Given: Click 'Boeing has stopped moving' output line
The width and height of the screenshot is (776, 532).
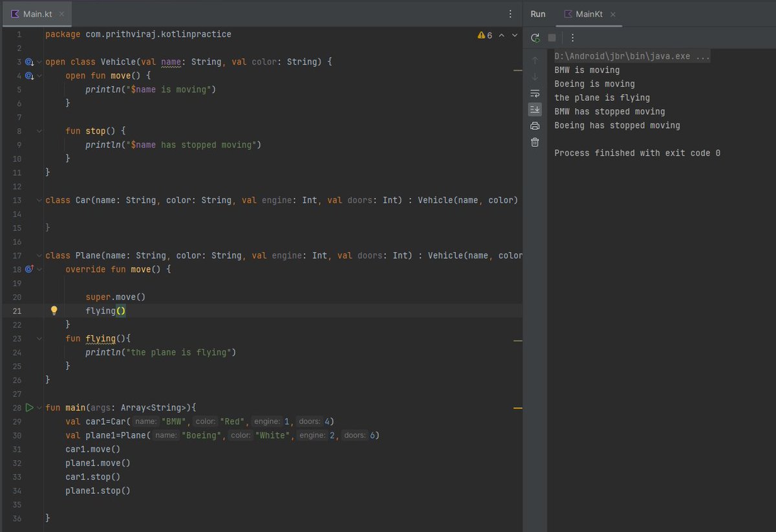Looking at the screenshot, I should point(617,125).
